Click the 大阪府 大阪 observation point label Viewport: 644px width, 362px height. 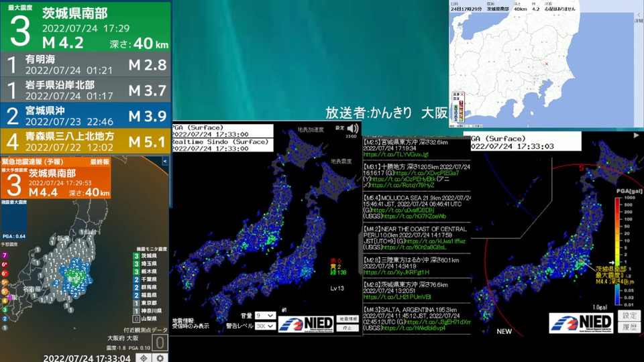coord(123,338)
